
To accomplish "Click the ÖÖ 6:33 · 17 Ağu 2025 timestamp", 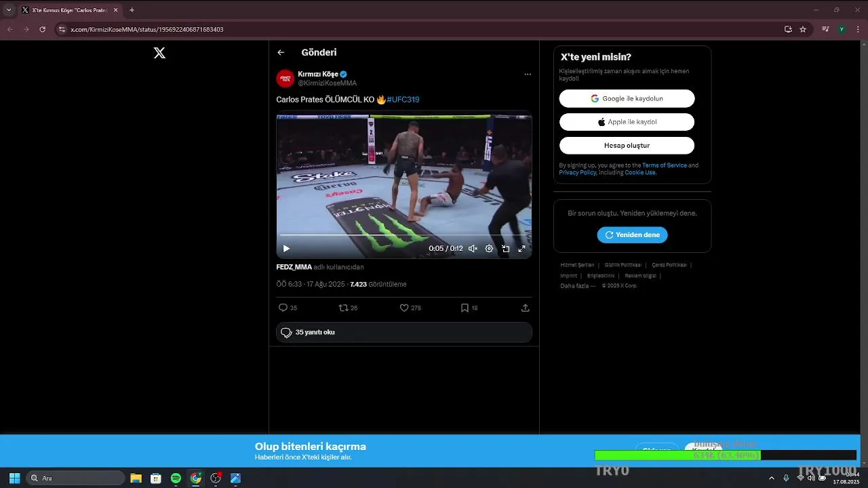I will 311,285.
